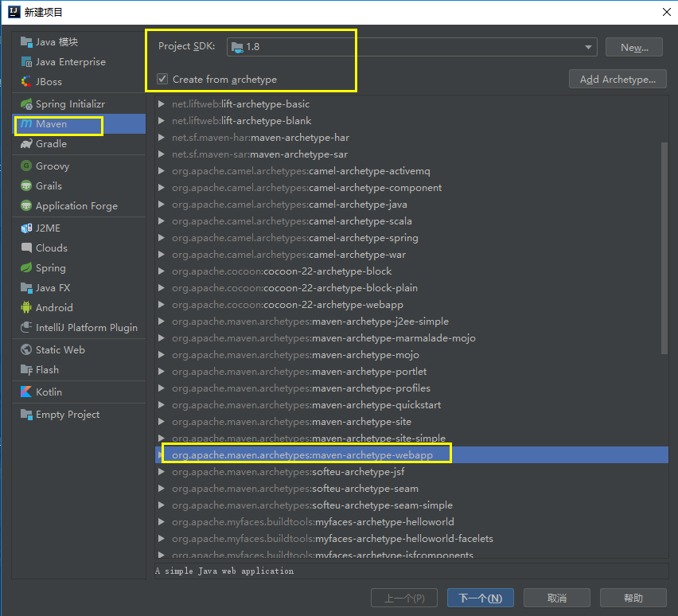
Task: Uncheck Create from archetype checkbox
Action: pyautogui.click(x=162, y=79)
